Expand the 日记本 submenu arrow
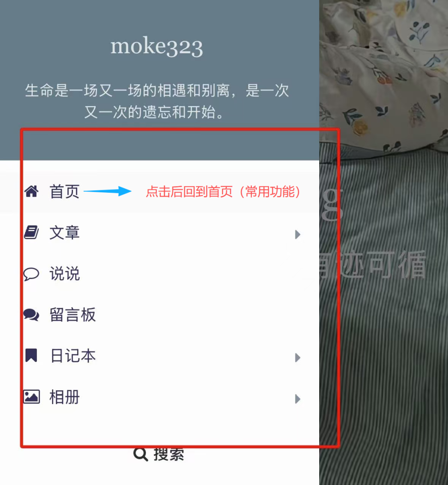448x485 pixels. [x=297, y=358]
